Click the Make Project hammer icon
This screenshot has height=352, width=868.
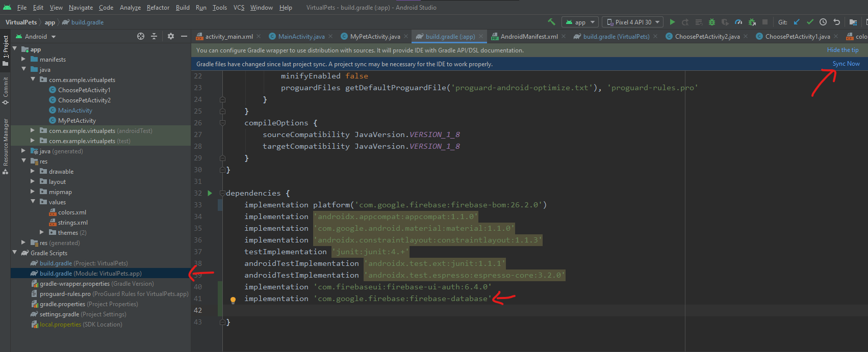tap(551, 22)
